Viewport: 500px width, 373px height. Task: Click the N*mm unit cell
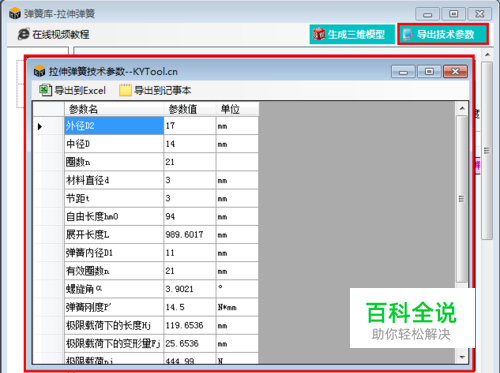[237, 307]
